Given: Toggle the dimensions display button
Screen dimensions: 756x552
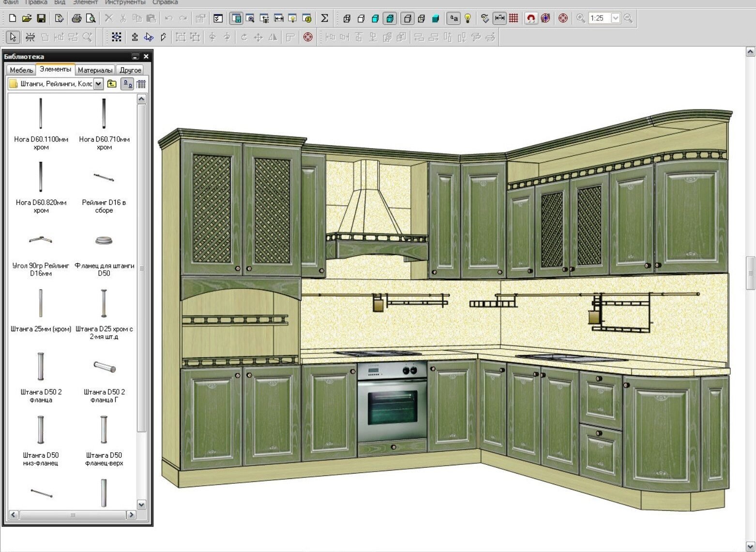Looking at the screenshot, I should (499, 18).
